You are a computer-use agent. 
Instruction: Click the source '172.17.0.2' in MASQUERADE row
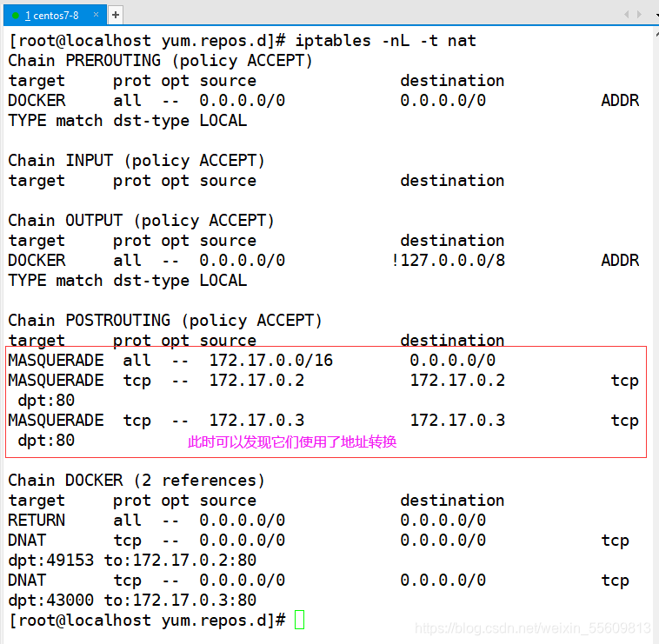(256, 381)
